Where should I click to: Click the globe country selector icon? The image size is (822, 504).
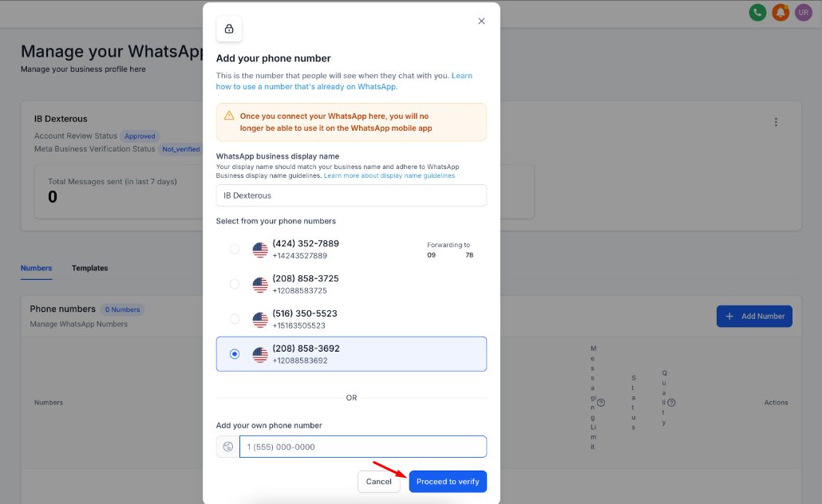pos(228,447)
